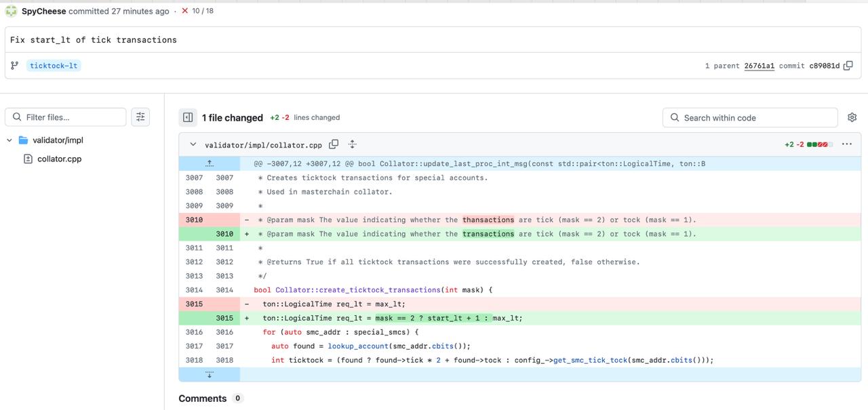Expand all lines in collator.cpp
868x410 pixels.
click(353, 144)
